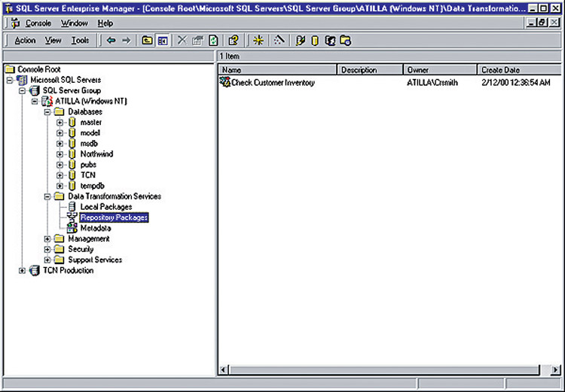Expand the Management folder
565x392 pixels.
tap(47, 239)
